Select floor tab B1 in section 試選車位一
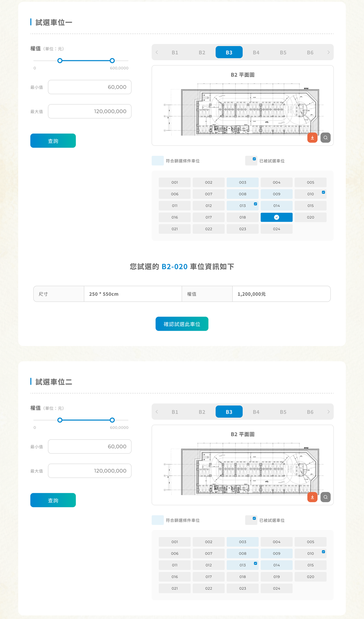The height and width of the screenshot is (619, 364). pyautogui.click(x=175, y=52)
